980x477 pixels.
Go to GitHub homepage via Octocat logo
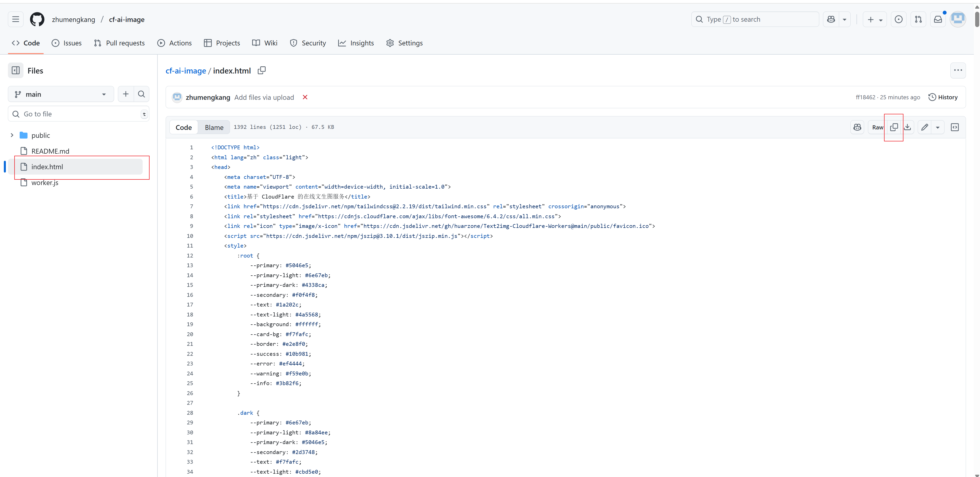[37, 19]
